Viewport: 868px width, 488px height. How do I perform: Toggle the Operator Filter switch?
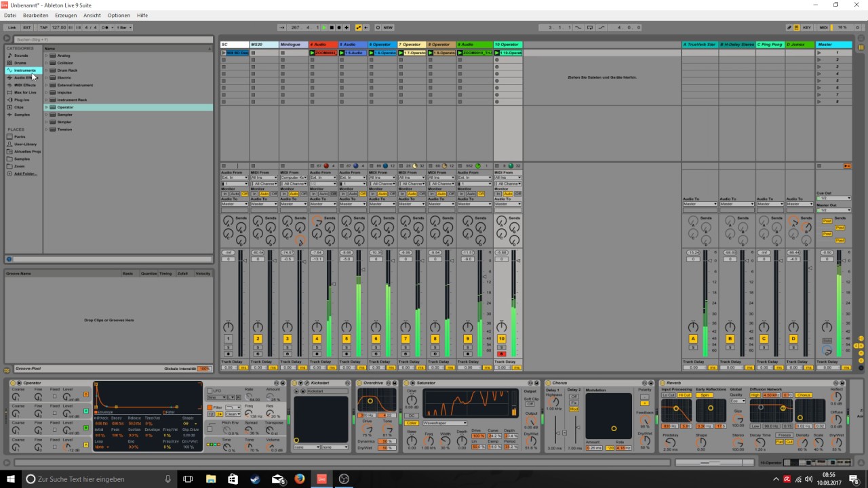pyautogui.click(x=210, y=407)
